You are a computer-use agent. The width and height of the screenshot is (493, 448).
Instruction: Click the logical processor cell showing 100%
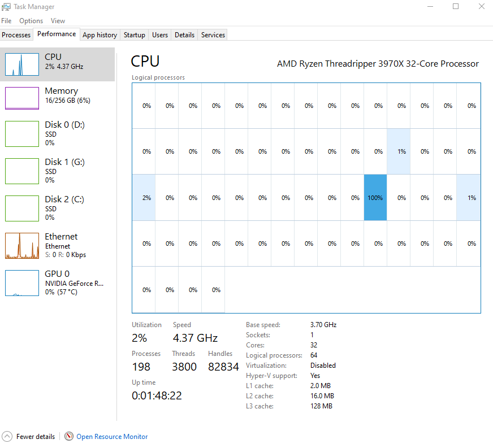click(375, 198)
